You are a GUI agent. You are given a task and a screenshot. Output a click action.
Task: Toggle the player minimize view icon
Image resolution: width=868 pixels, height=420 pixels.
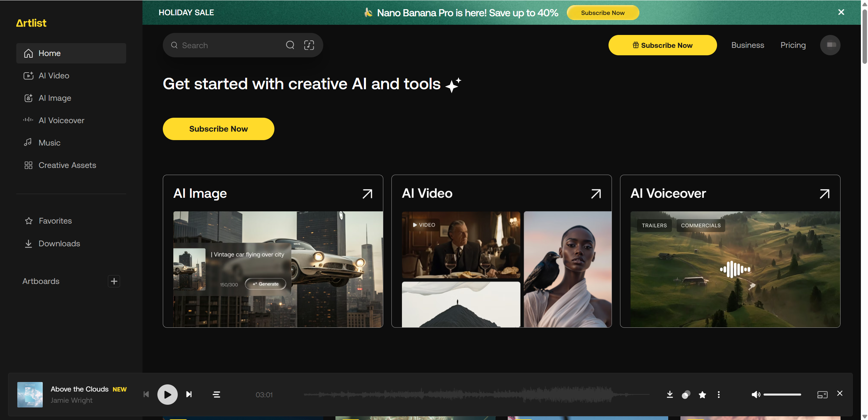pyautogui.click(x=822, y=395)
